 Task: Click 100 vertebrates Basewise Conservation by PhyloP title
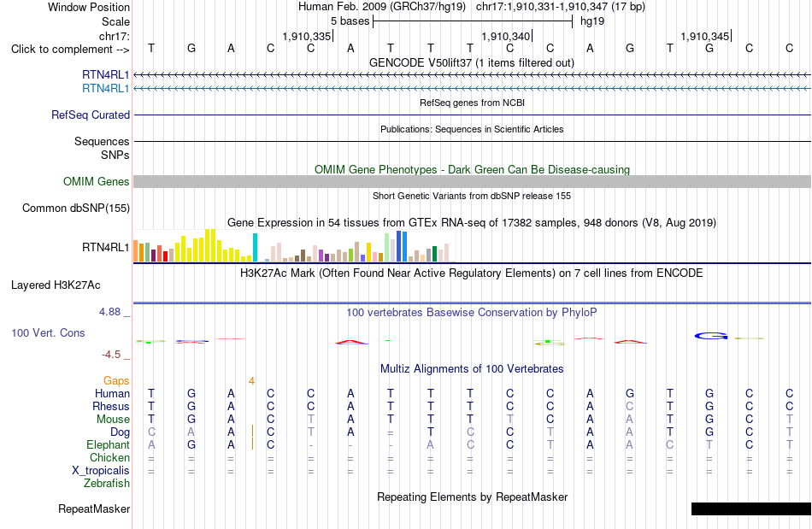472,312
